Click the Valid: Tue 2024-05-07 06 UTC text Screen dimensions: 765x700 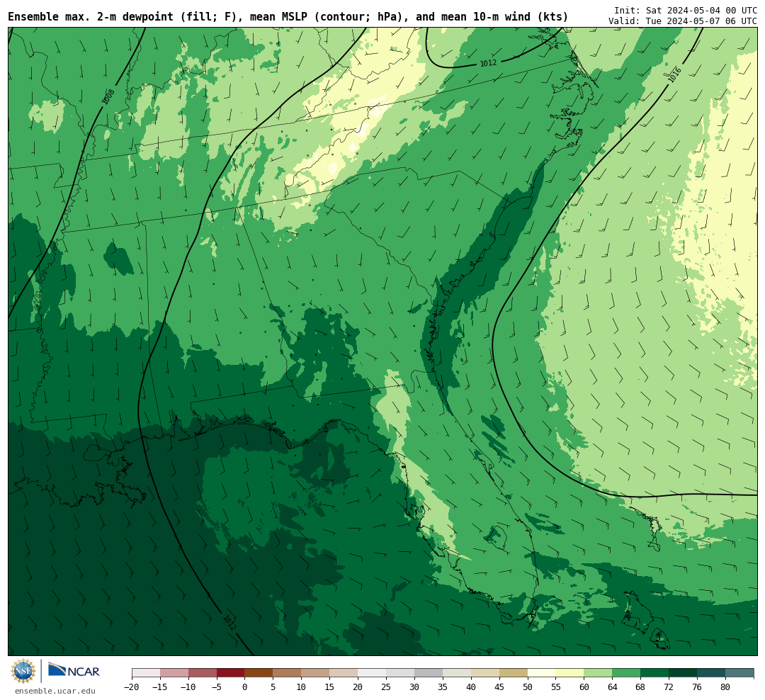coord(683,21)
